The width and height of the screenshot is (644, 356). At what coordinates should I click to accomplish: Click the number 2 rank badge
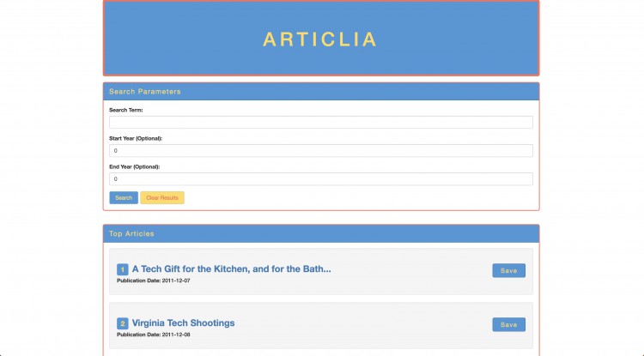coord(123,323)
